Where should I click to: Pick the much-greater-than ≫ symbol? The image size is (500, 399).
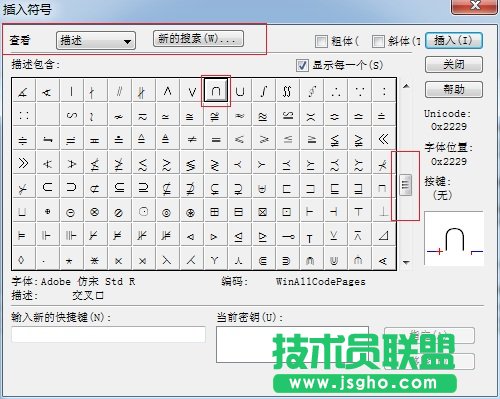(x=23, y=163)
